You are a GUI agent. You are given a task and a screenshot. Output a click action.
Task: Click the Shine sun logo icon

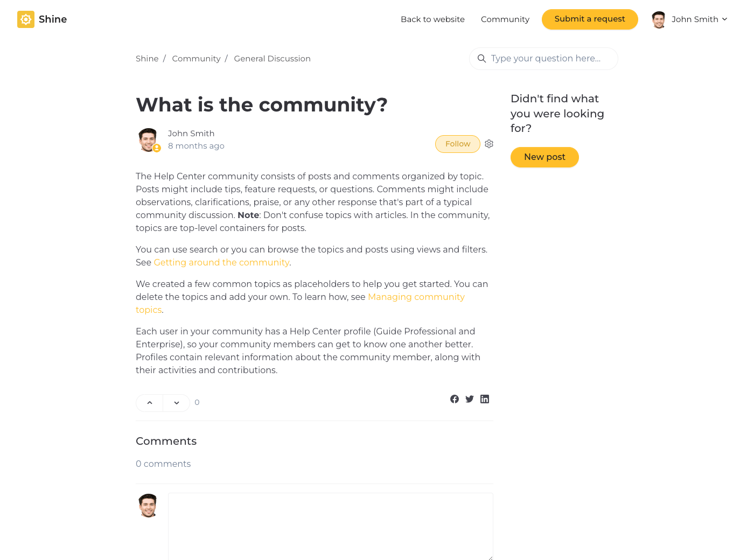point(26,19)
